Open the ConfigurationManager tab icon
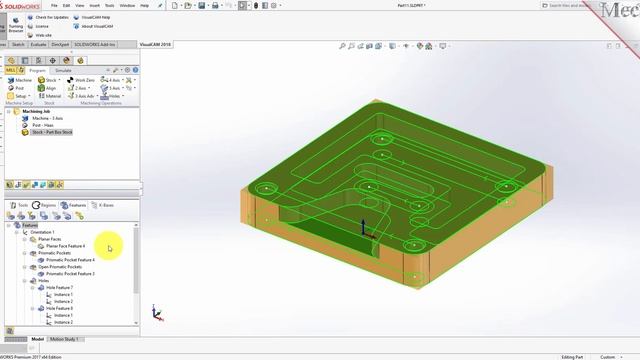The width and height of the screenshot is (640, 360). (x=39, y=60)
